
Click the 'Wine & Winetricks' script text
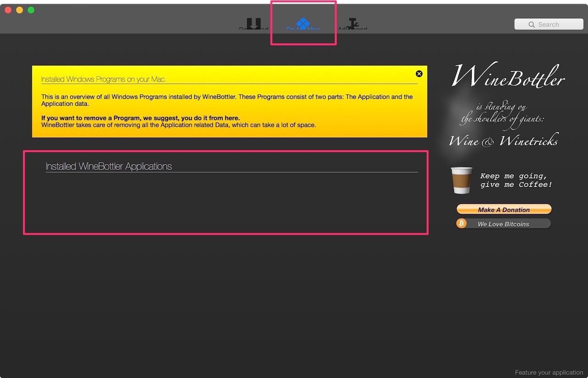pyautogui.click(x=503, y=140)
